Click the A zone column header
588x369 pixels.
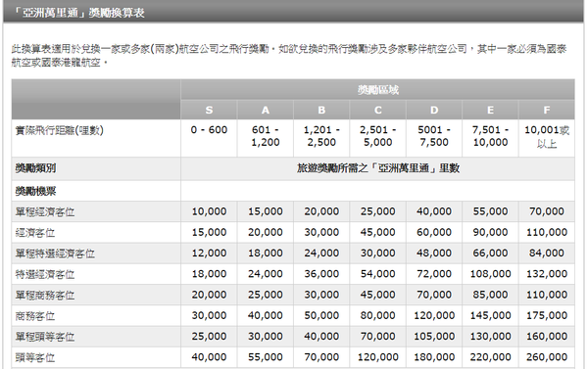[266, 110]
